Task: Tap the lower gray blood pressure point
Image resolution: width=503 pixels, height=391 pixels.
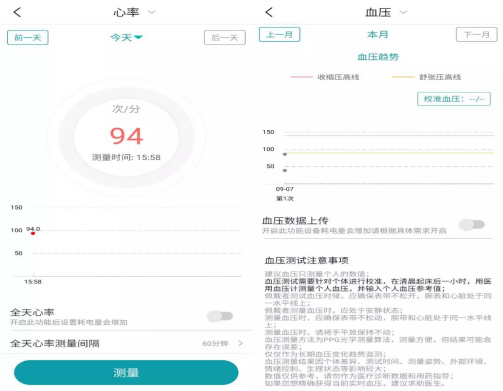Action: tap(285, 171)
